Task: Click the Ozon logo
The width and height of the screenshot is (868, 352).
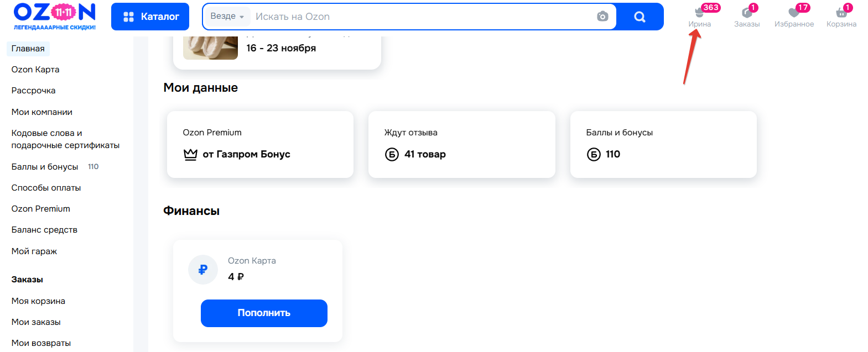Action: 54,16
